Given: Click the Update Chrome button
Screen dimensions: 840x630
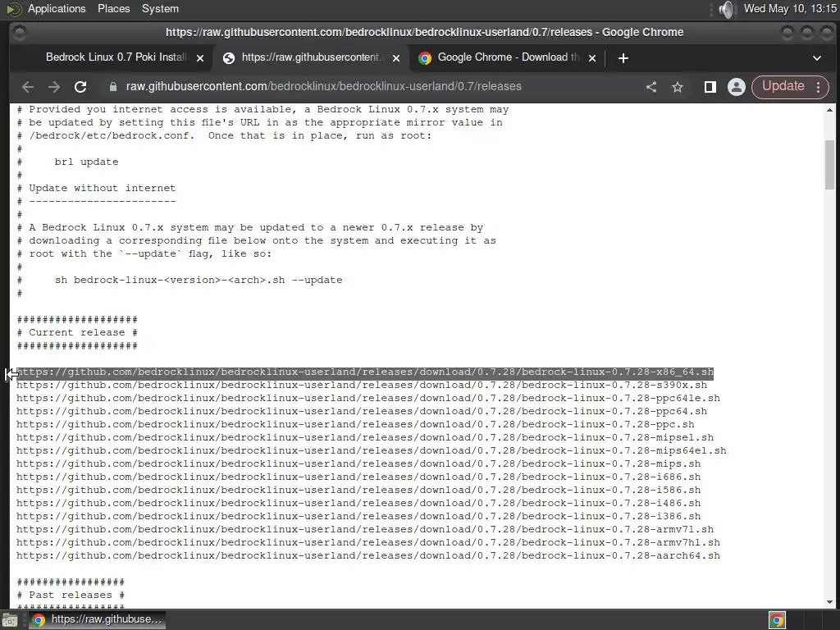Looking at the screenshot, I should 783,86.
